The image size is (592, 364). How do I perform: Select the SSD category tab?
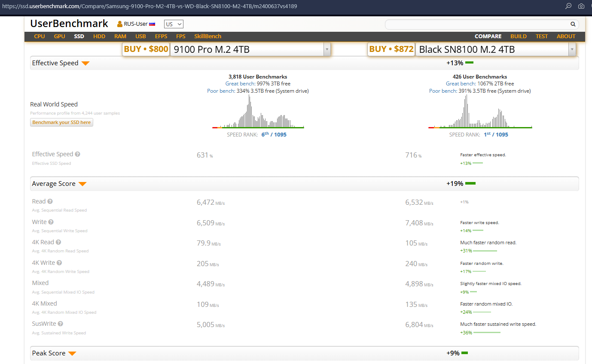click(79, 36)
